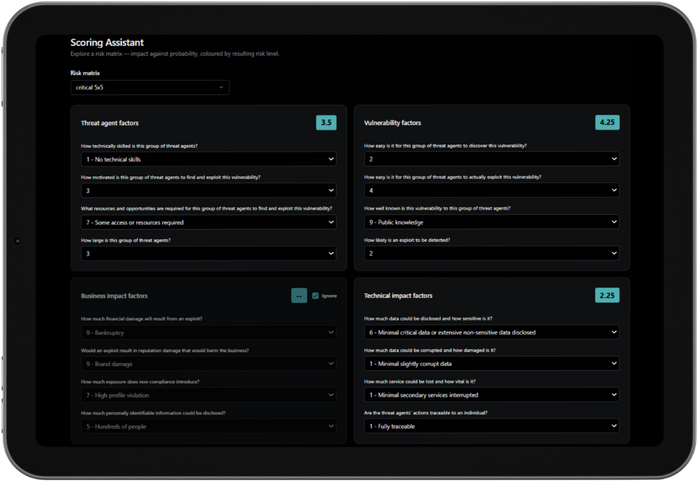Open the dropdown showing Some access or resources required
700x482 pixels.
[x=208, y=222]
